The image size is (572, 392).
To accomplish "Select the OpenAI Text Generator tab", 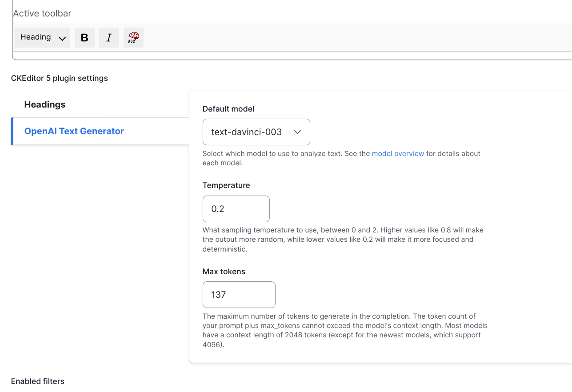I will tap(100, 131).
